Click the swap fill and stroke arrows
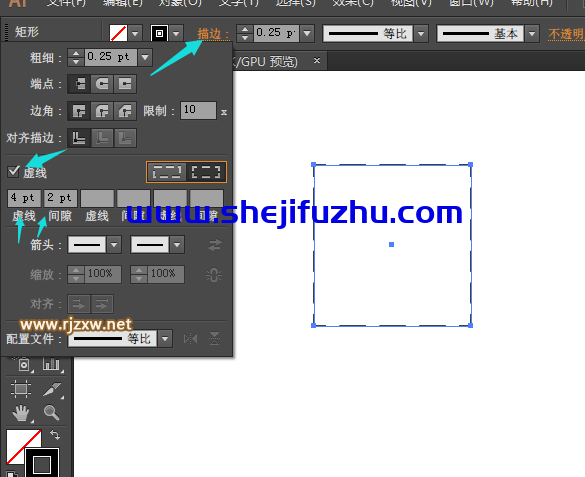The width and height of the screenshot is (585, 477). [54, 435]
